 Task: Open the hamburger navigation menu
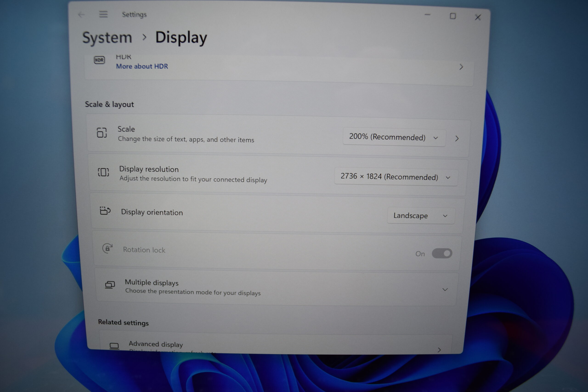tap(103, 14)
